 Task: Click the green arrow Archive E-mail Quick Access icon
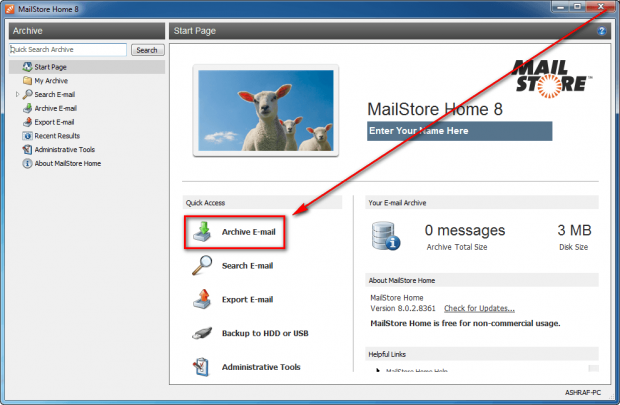click(202, 231)
